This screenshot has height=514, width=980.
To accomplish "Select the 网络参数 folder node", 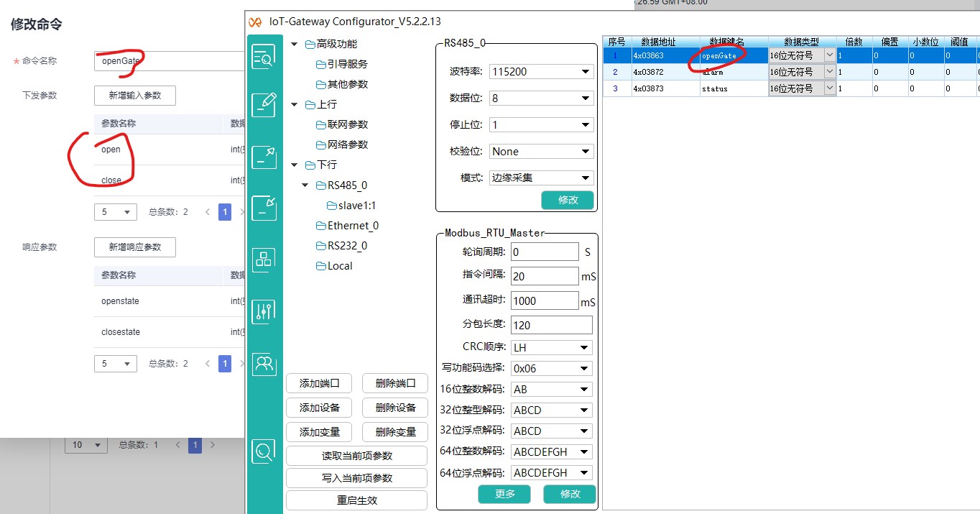I will point(342,144).
